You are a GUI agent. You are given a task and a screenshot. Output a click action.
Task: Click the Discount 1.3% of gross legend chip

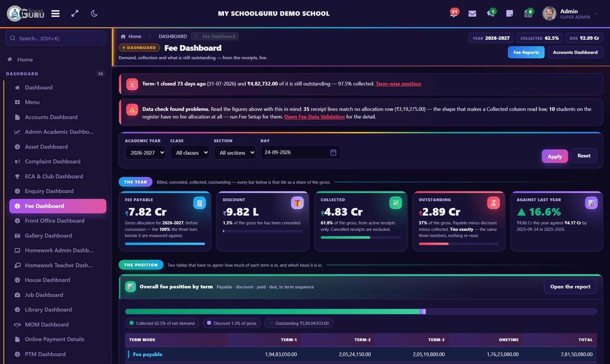pyautogui.click(x=232, y=323)
